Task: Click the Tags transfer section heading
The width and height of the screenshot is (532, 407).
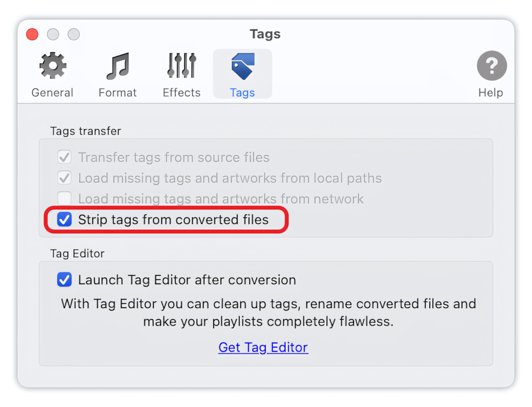Action: [86, 131]
